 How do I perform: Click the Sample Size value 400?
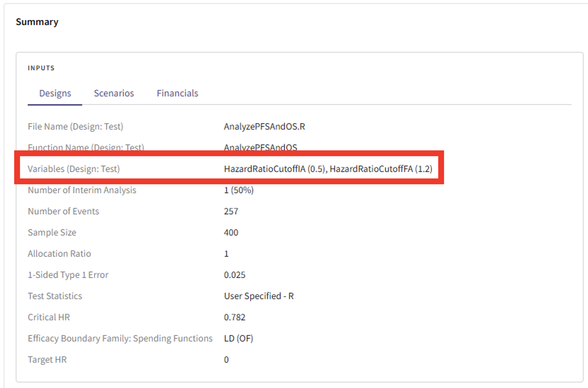(231, 233)
